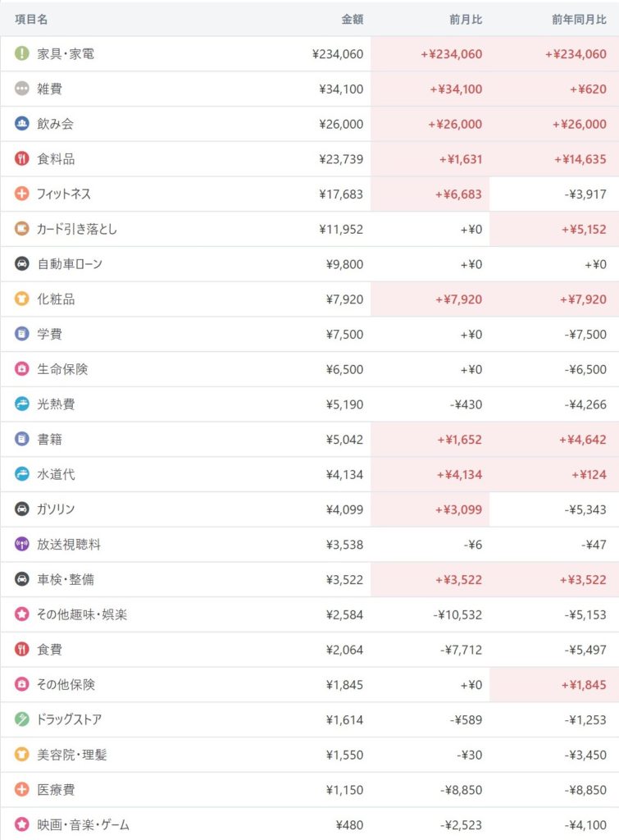Click the 放送視聴料 broadcast icon
619x840 pixels.
22,544
